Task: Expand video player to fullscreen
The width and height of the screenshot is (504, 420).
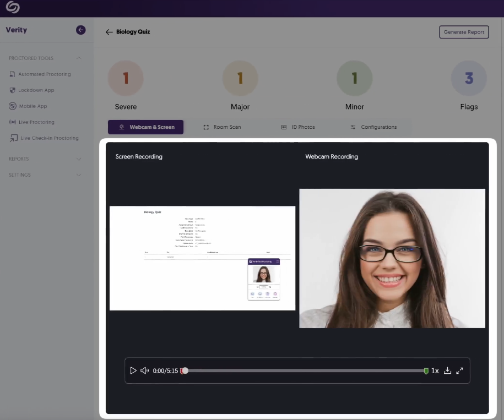Action: [460, 370]
